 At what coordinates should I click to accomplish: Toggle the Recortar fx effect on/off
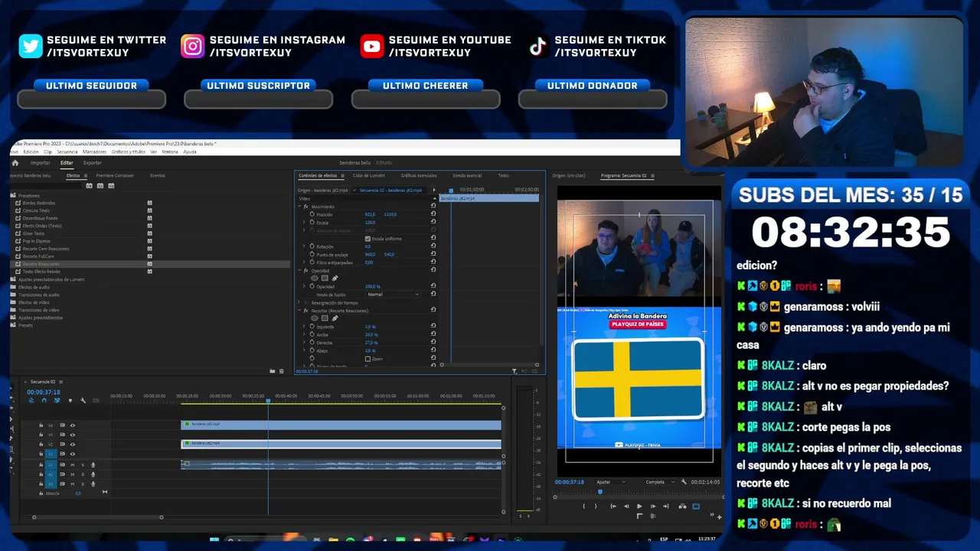306,311
